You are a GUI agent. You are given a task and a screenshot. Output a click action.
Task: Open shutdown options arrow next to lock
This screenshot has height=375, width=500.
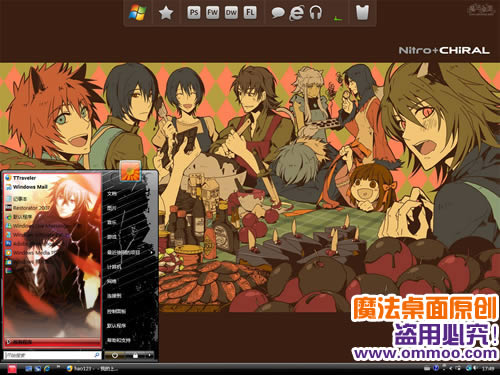[x=150, y=356]
